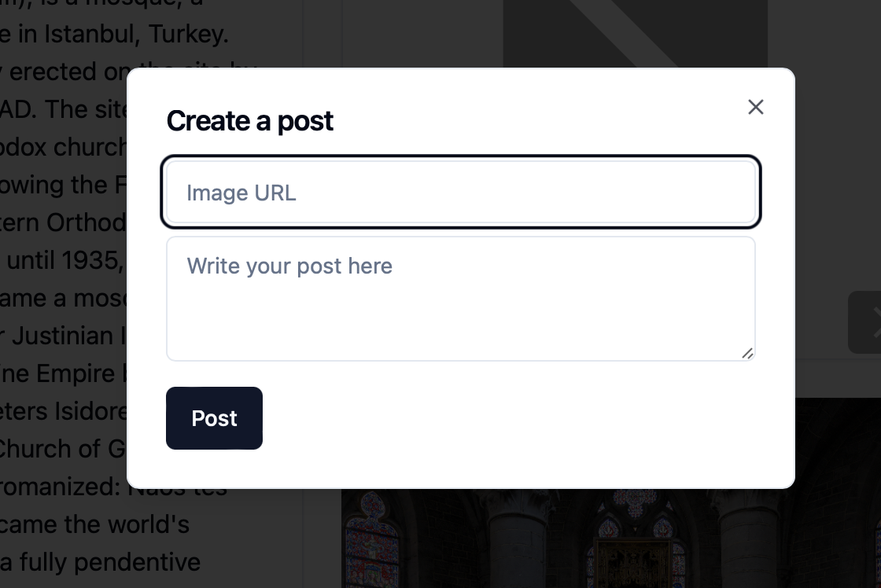Screen dimensions: 881x588
Task: Click the dimmed text erected on
Action: (x=68, y=72)
